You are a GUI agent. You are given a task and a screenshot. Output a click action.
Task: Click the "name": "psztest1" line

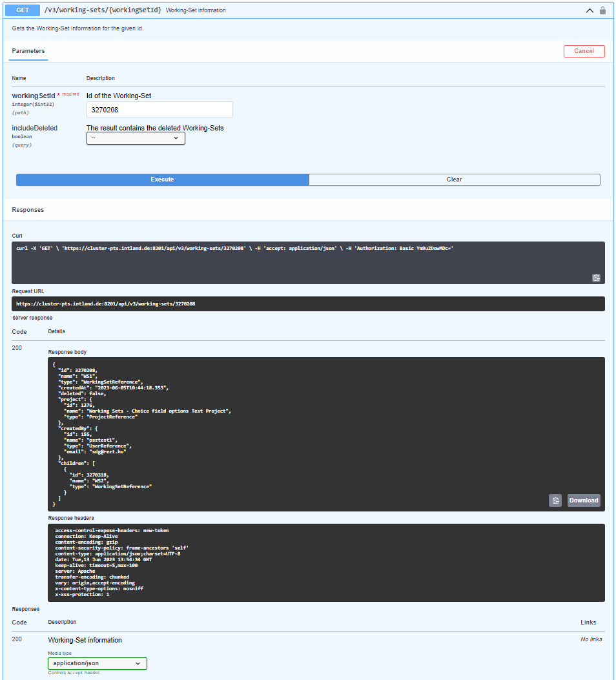90,440
